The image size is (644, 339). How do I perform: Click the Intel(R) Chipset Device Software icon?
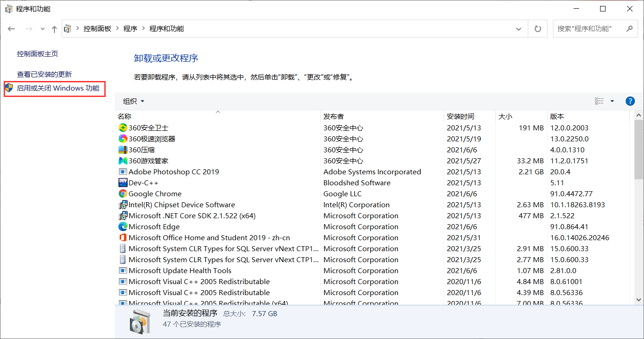[123, 204]
